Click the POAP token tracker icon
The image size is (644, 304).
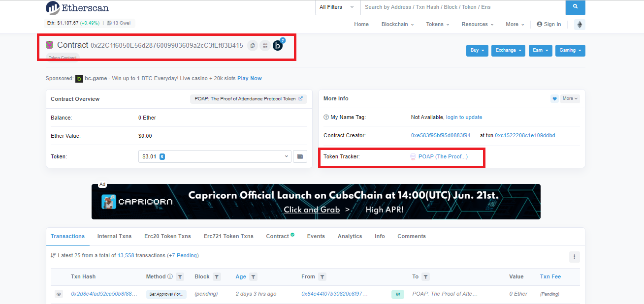click(413, 156)
